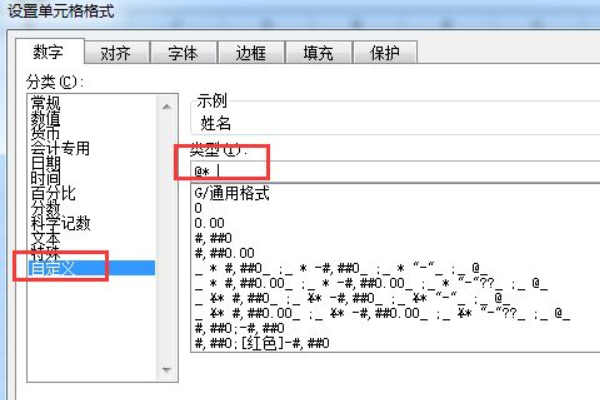Select 数值 category
The height and width of the screenshot is (400, 600).
pyautogui.click(x=46, y=118)
